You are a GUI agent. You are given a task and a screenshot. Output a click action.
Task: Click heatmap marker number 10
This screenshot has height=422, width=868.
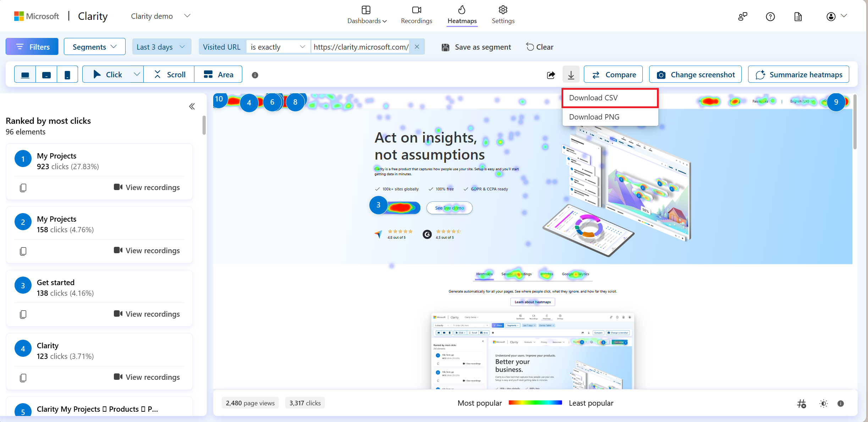click(219, 99)
